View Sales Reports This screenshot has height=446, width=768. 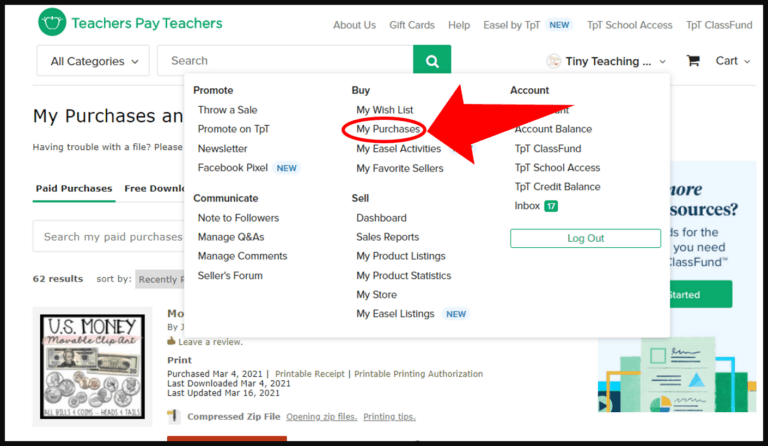point(387,237)
